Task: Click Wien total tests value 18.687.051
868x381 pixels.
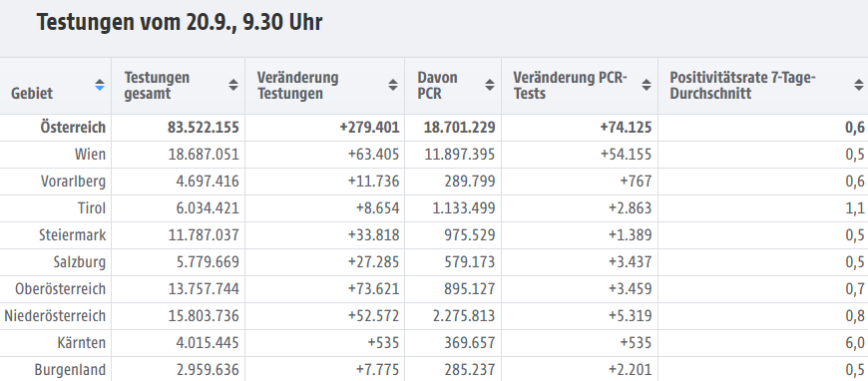Action: [x=204, y=154]
